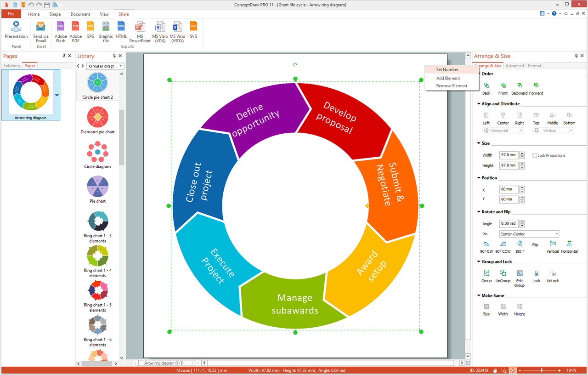This screenshot has width=588, height=375.
Task: Collapse the Group and Lock section
Action: pyautogui.click(x=479, y=261)
